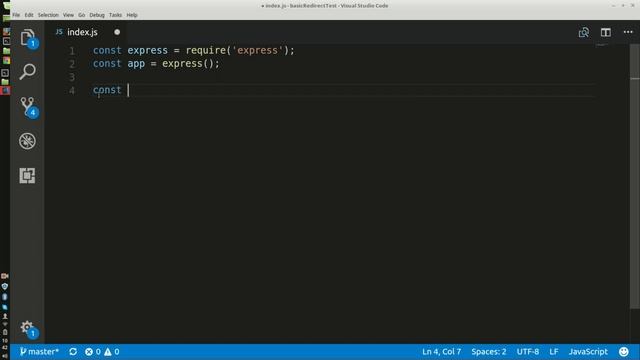Click the vertical scrollbar of the editor
The height and width of the screenshot is (360, 640).
pyautogui.click(x=635, y=177)
